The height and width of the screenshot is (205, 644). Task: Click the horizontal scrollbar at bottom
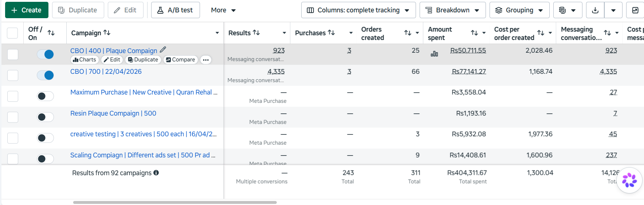click(175, 202)
